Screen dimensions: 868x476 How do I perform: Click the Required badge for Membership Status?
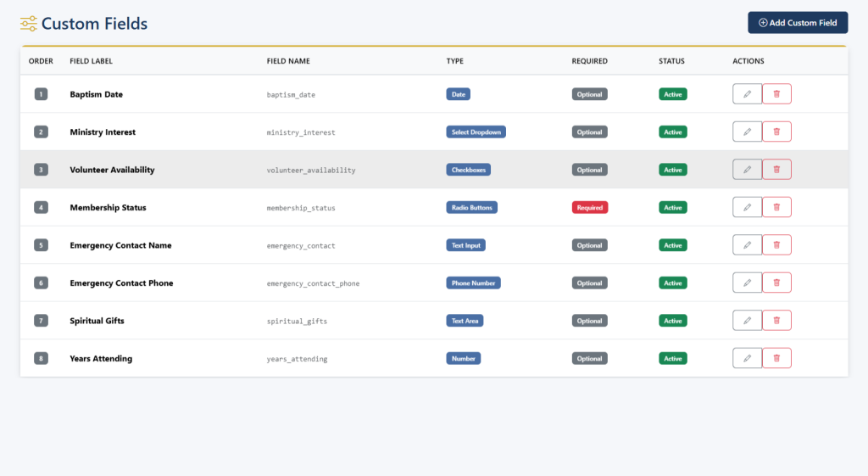click(x=589, y=208)
